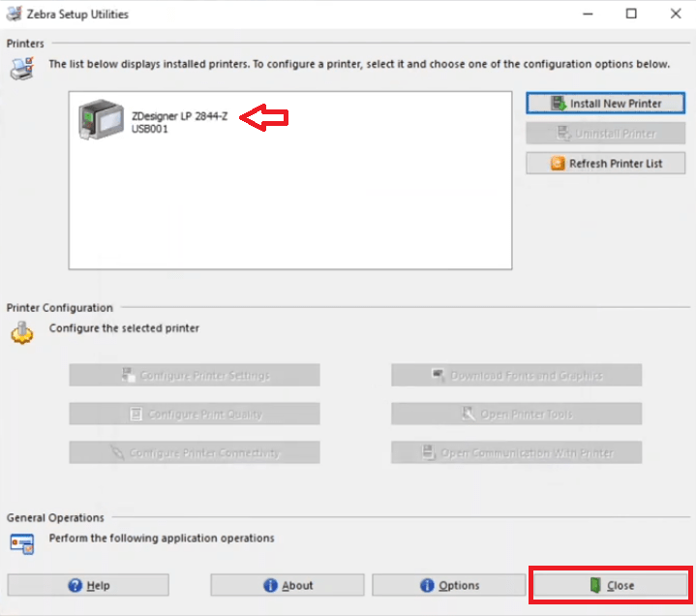
Task: Open the Options dialog
Action: tap(449, 585)
